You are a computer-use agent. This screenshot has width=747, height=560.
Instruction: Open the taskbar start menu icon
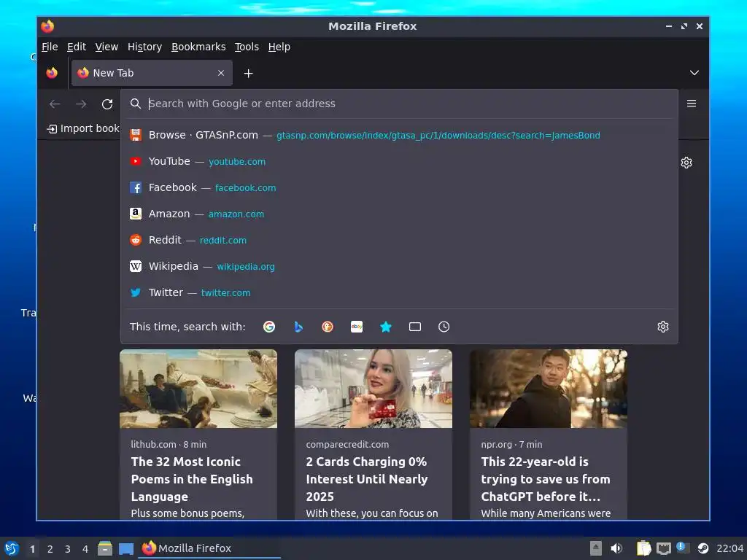point(12,548)
